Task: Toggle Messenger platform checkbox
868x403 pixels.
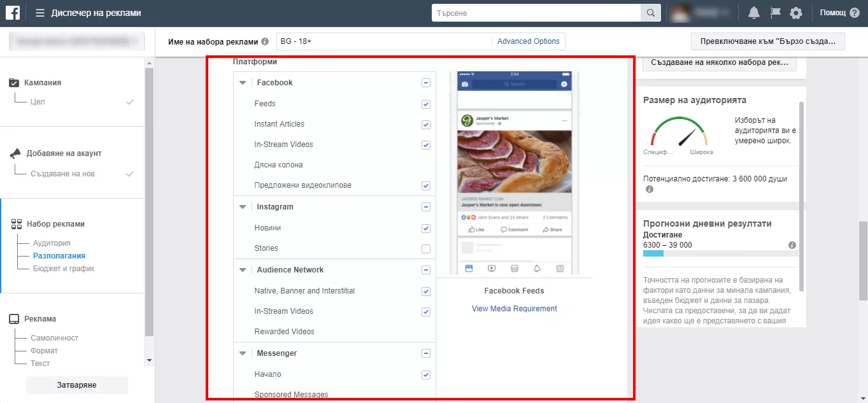Action: (x=426, y=353)
